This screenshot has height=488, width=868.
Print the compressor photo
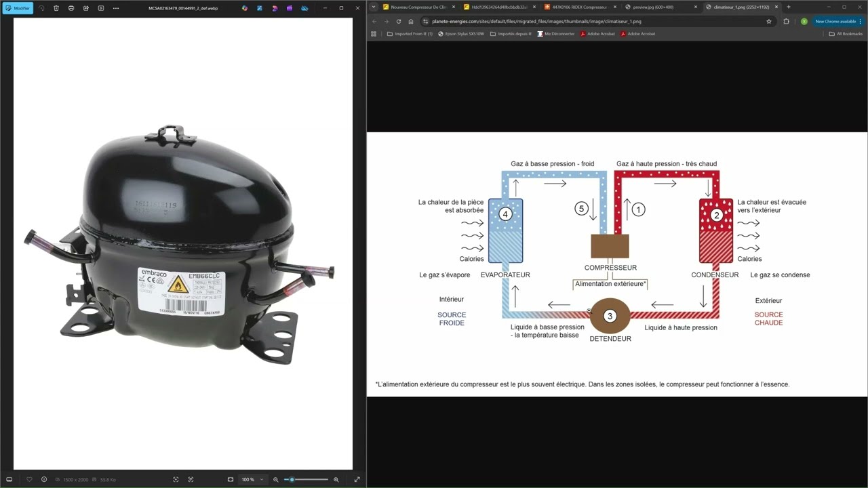click(x=71, y=8)
